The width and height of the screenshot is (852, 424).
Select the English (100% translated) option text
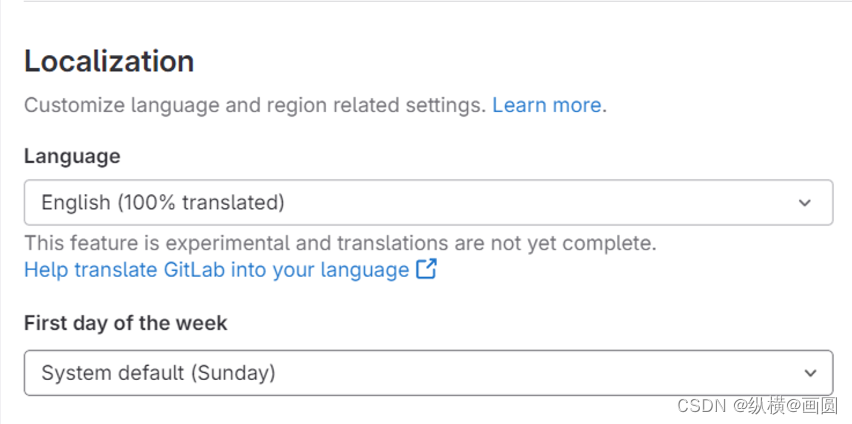(162, 203)
